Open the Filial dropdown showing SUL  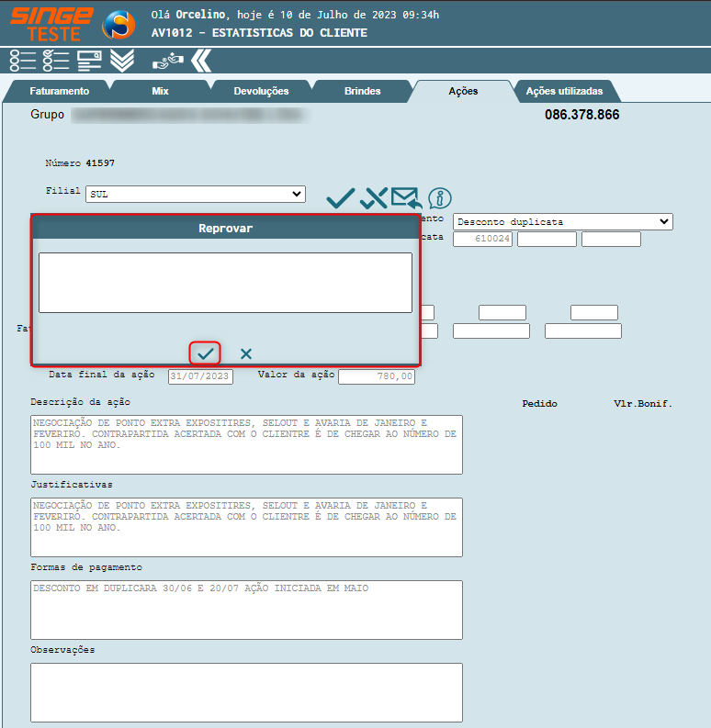pos(195,194)
